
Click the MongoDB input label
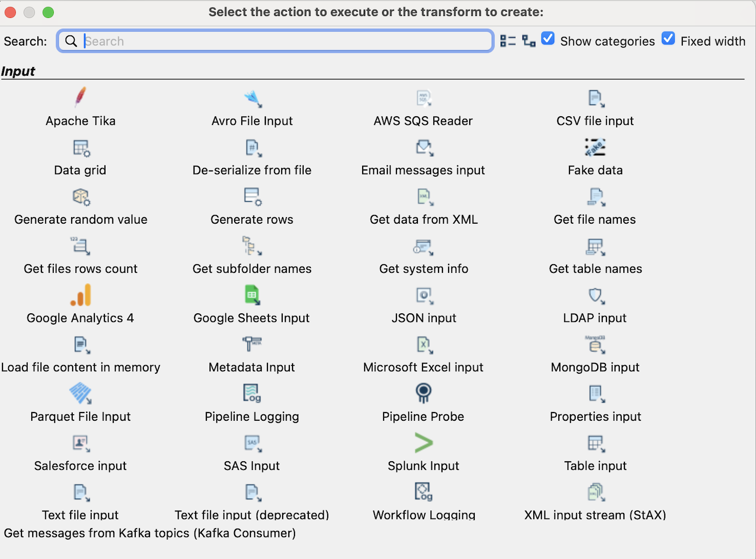pyautogui.click(x=595, y=368)
